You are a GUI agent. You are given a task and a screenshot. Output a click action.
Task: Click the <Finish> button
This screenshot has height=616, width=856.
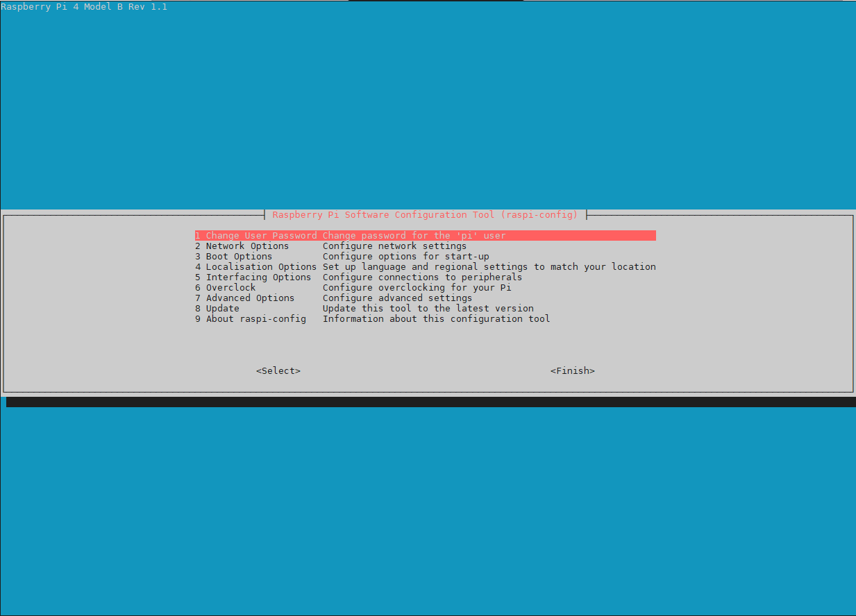tap(573, 371)
